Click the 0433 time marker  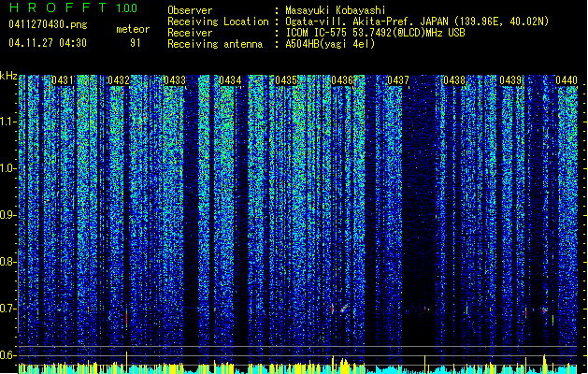click(x=175, y=80)
